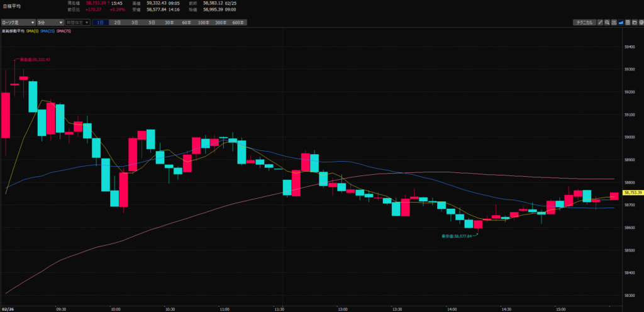Open chart settings gear icon
Viewport: 644px width, 312px height.
pyautogui.click(x=640, y=23)
